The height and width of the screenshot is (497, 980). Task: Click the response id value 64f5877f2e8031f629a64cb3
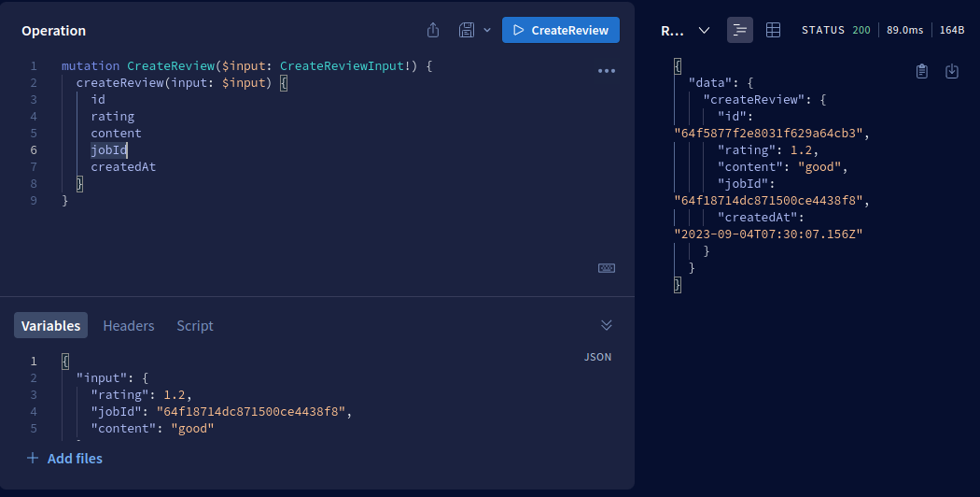click(x=768, y=133)
